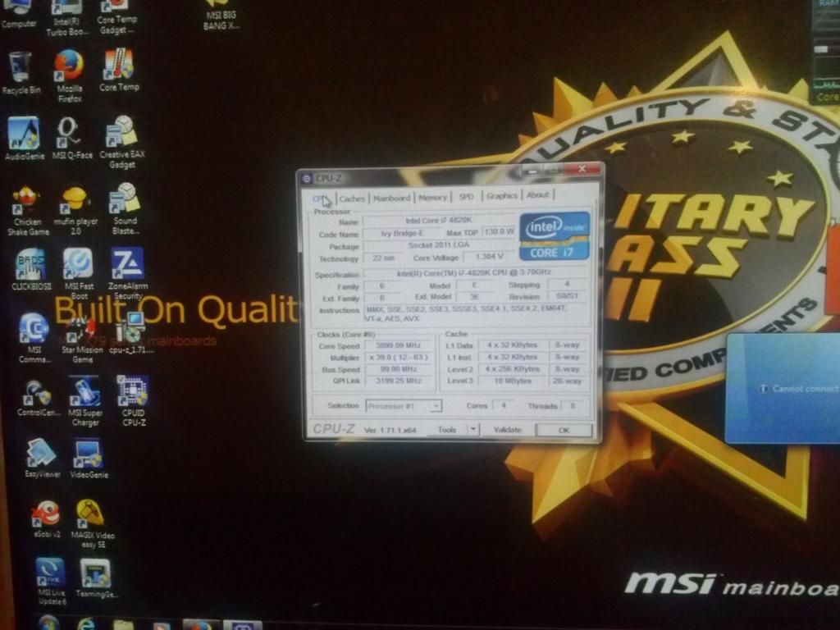Click the '99.98 MHz' bus speed value
840x630 pixels.
pyautogui.click(x=398, y=369)
